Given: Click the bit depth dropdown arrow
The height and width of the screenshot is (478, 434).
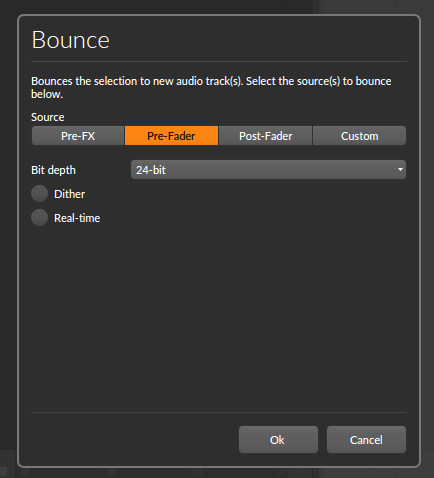Looking at the screenshot, I should (400, 170).
